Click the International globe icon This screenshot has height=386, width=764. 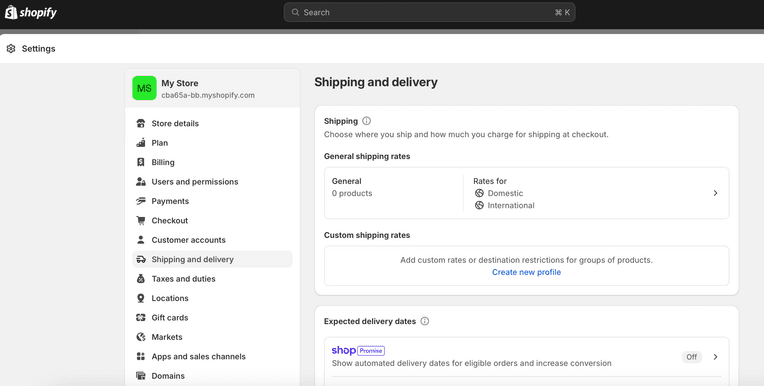coord(479,206)
